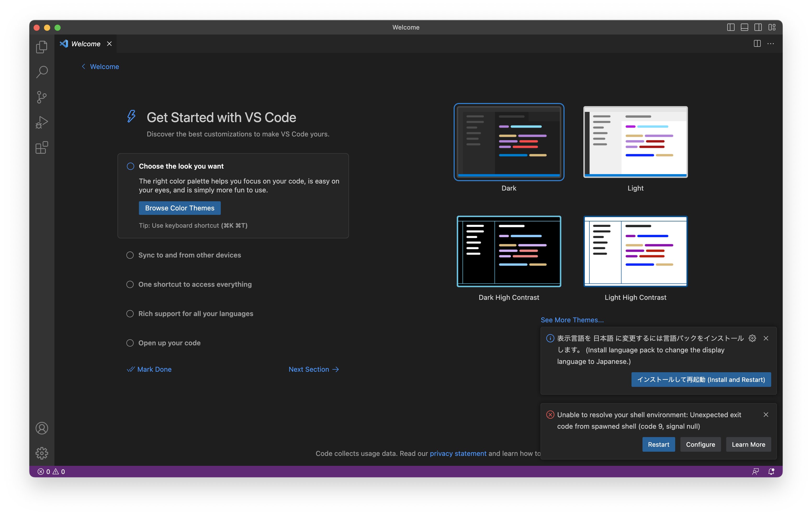This screenshot has width=812, height=516.
Task: Go back via Welcome chevron link
Action: [100, 67]
